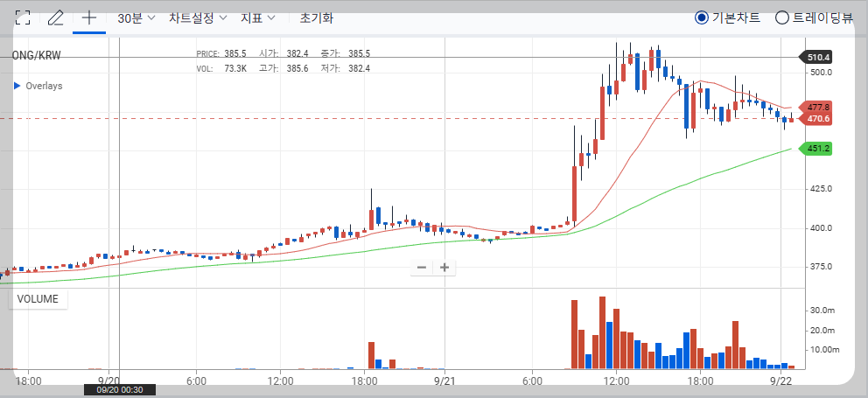868x398 pixels.
Task: Click the VOL: 73.3K readout
Action: 221,68
